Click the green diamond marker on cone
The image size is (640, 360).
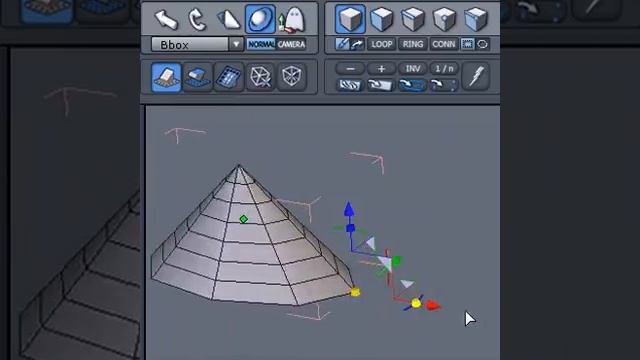click(x=244, y=219)
